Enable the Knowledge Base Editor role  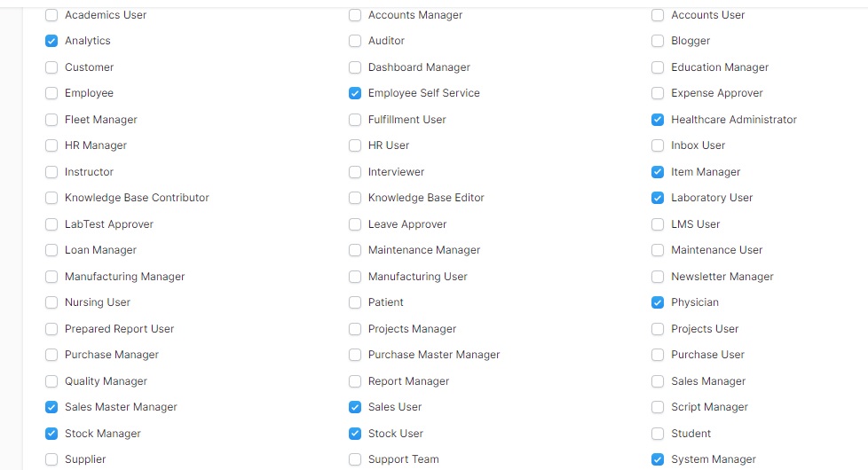point(355,198)
